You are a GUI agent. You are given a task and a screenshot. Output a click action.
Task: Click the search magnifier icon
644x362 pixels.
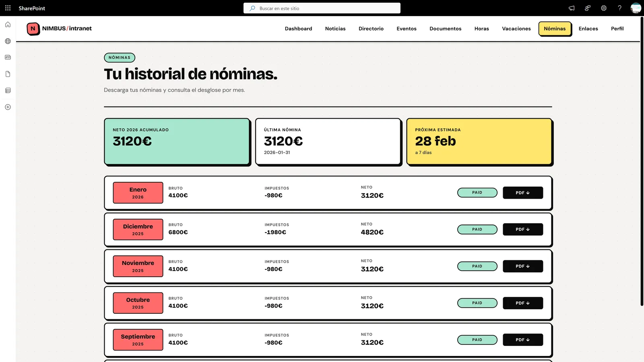[x=252, y=8]
